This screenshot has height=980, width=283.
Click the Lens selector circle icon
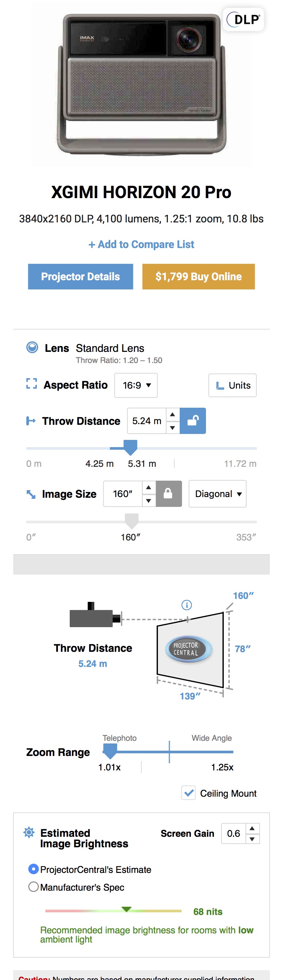(x=32, y=347)
